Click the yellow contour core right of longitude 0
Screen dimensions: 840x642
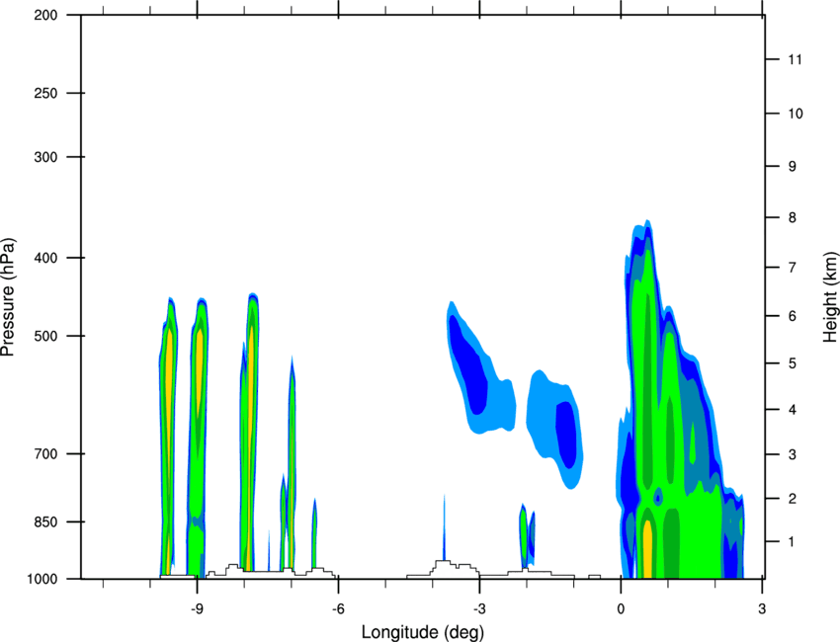point(647,550)
